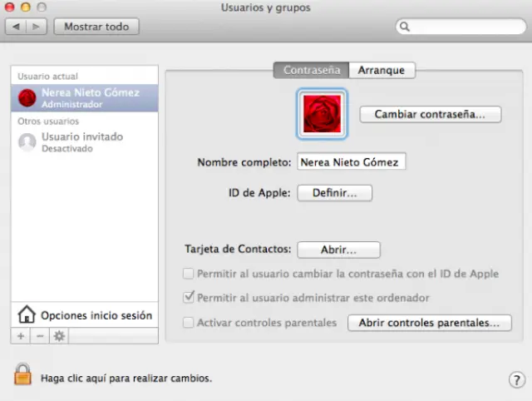Click the back navigation arrow

pos(16,27)
